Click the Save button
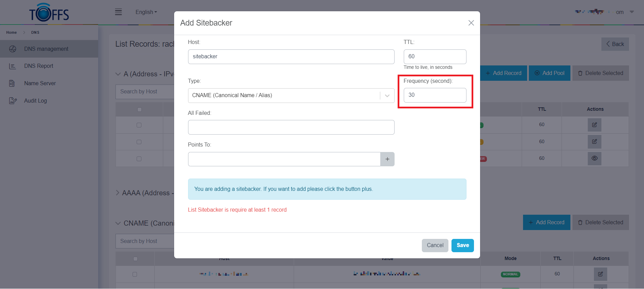This screenshot has width=644, height=289. pos(462,245)
